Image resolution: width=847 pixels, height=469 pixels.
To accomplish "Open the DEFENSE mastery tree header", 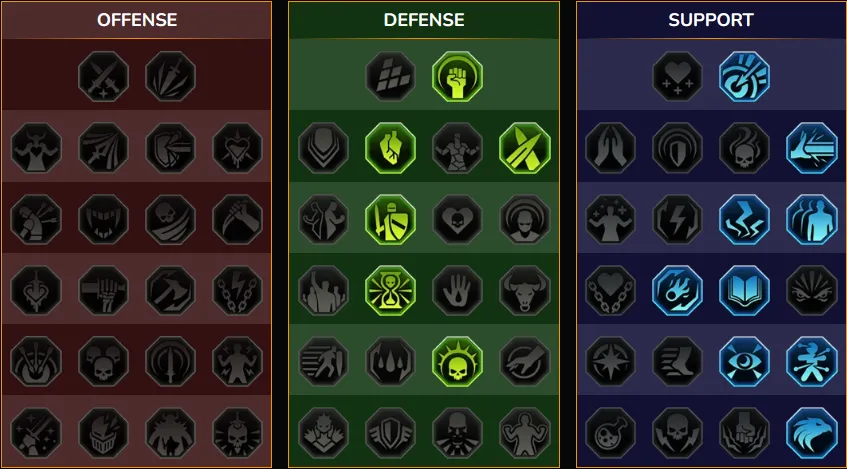I will (x=424, y=20).
